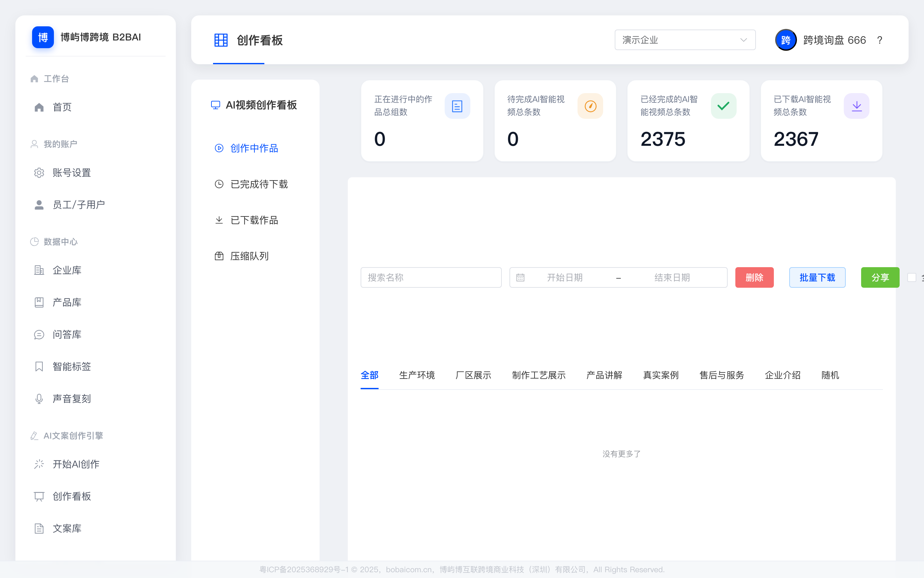Click the clock icon for 已完成待下载
Screen dimensions: 924x578
219,184
